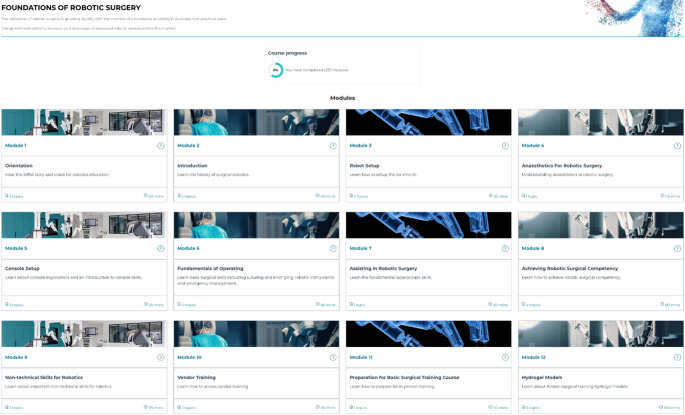Open Module 9 via circular arrow icon
685x415 pixels.
coord(161,357)
